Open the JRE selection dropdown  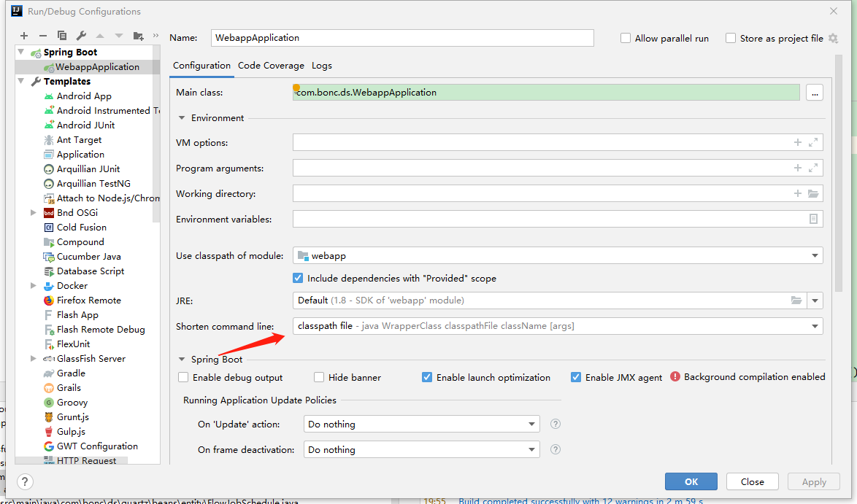click(815, 300)
